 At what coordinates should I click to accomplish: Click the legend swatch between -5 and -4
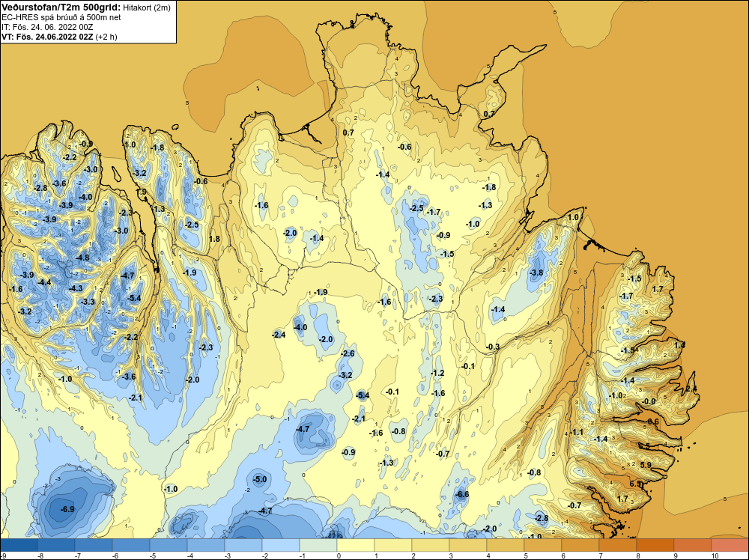click(169, 545)
